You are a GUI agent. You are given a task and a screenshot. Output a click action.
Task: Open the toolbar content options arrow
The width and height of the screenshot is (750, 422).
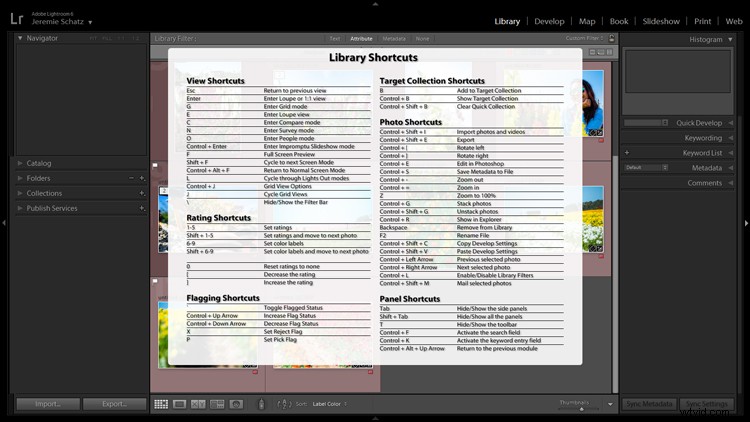(x=610, y=404)
